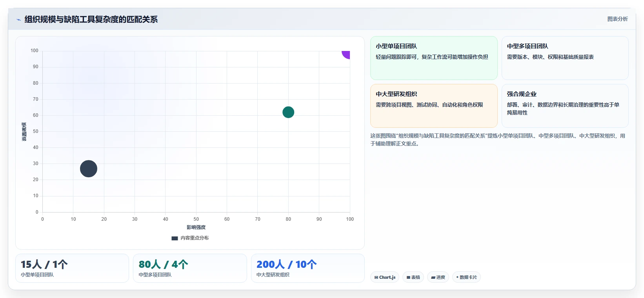
Task: Click the icon inside the 表格 tag
Action: (408, 277)
